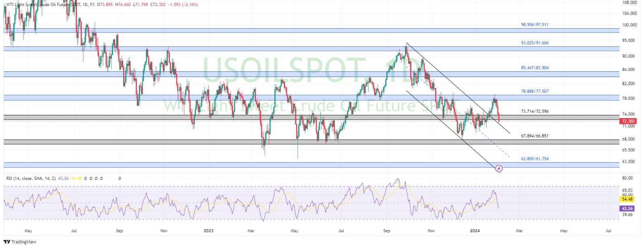This screenshot has width=644, height=248.
Task: Click the −1.593 (−2.16%) change value
Action: [x=182, y=4]
